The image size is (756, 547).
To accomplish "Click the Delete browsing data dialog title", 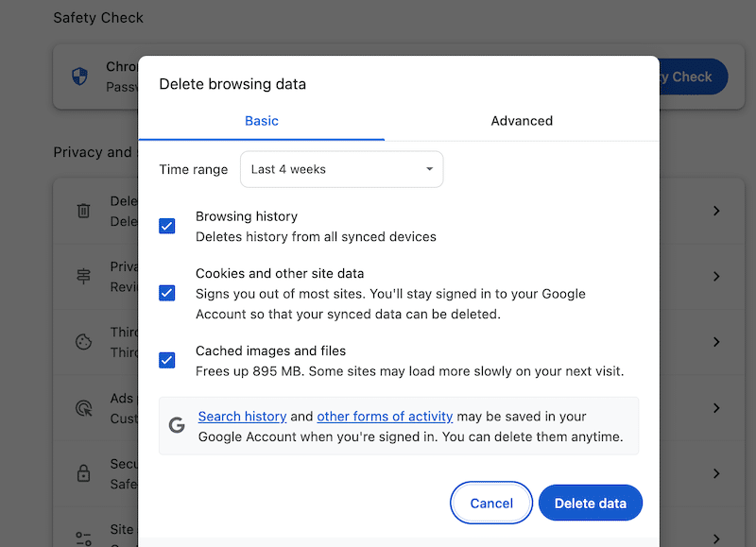I will point(232,84).
